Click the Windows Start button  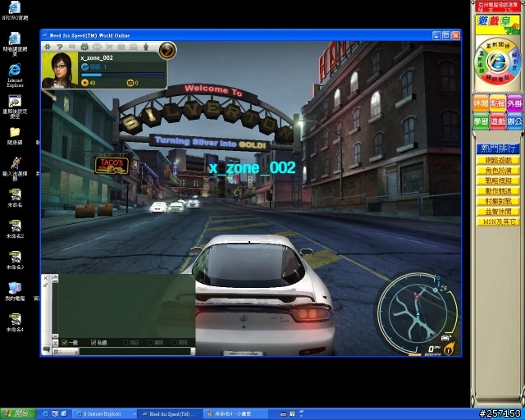tap(18, 414)
